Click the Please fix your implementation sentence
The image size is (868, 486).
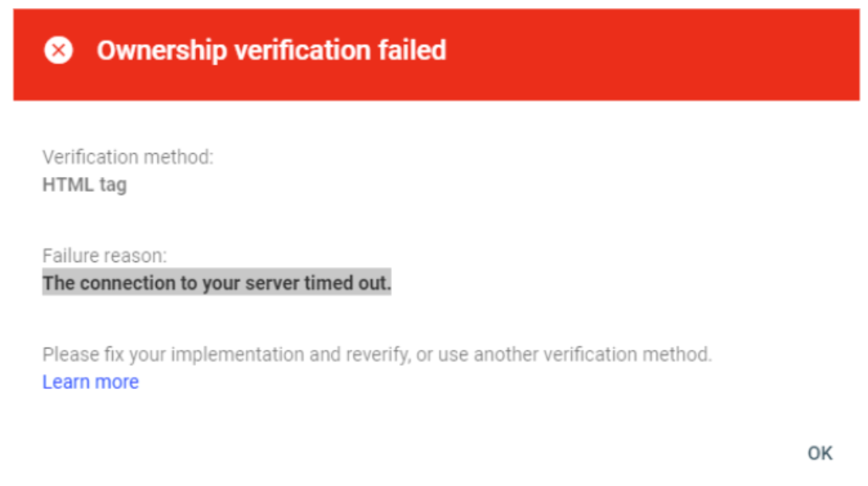(x=377, y=355)
